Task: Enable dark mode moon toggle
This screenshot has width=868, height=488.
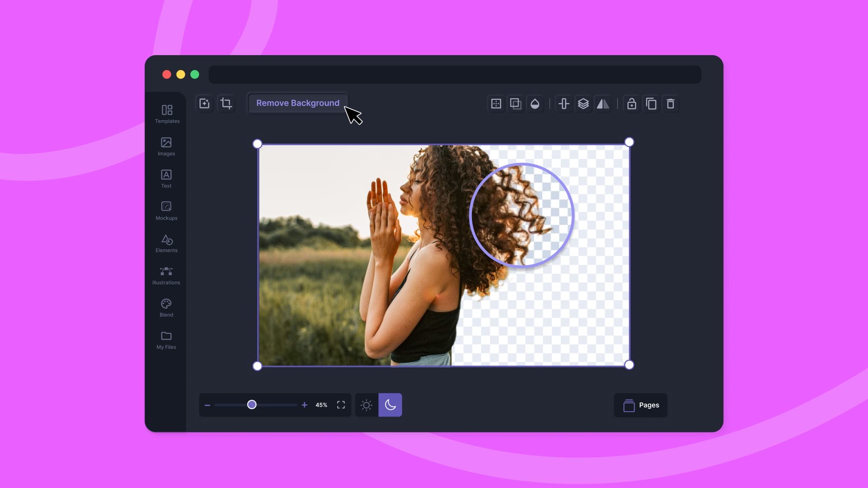Action: [x=390, y=405]
